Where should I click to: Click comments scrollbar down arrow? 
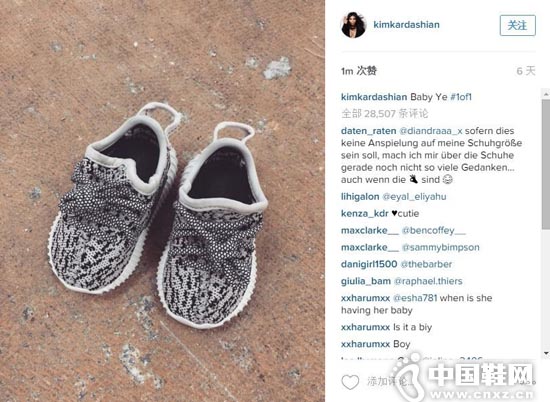coord(546,353)
